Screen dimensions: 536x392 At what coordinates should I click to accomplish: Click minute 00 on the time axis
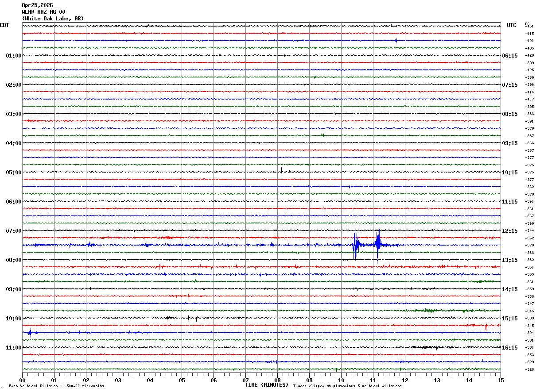click(22, 380)
